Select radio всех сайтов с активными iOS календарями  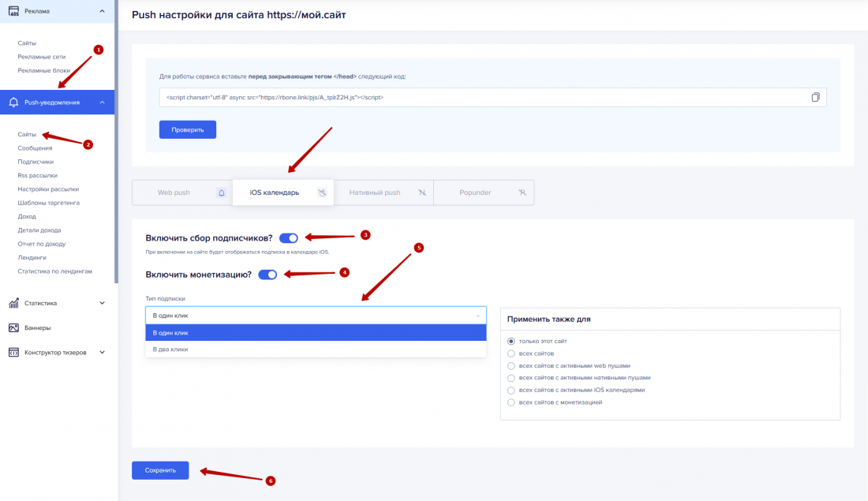511,391
